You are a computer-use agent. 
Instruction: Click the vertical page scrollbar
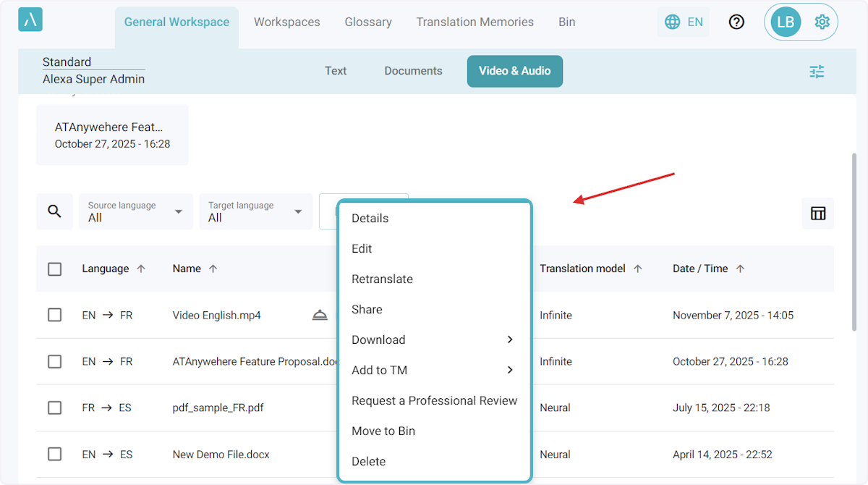coord(856,239)
